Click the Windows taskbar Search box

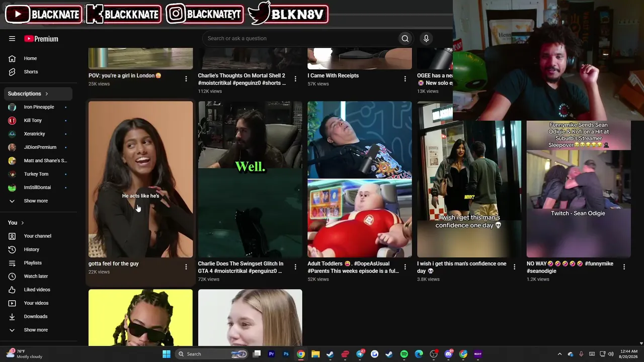(212, 354)
